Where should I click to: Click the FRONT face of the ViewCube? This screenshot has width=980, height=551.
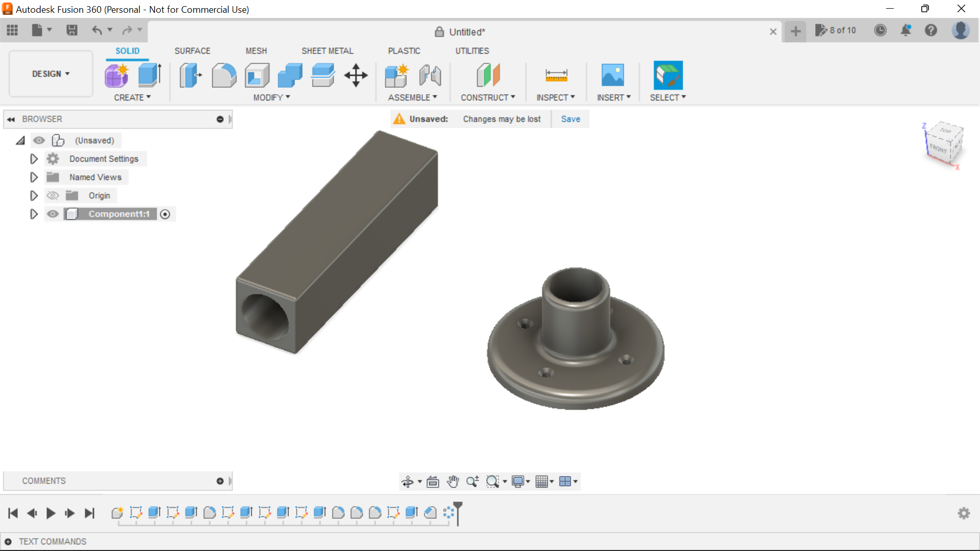pyautogui.click(x=938, y=149)
